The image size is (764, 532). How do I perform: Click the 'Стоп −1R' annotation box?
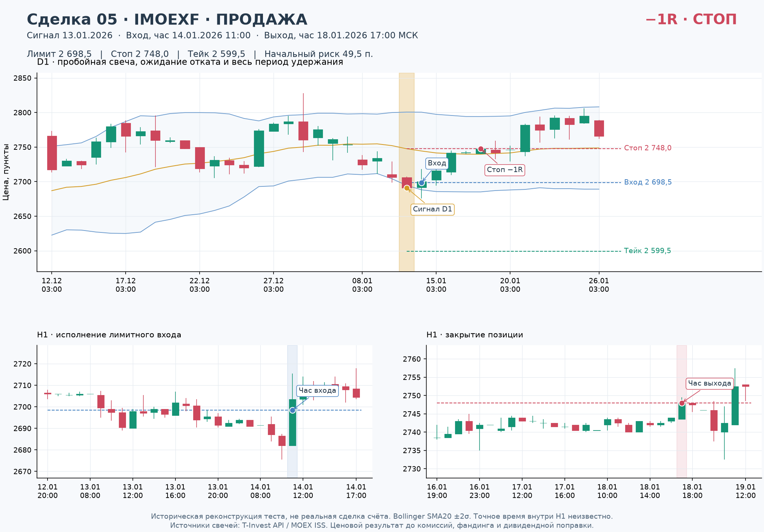click(x=505, y=170)
